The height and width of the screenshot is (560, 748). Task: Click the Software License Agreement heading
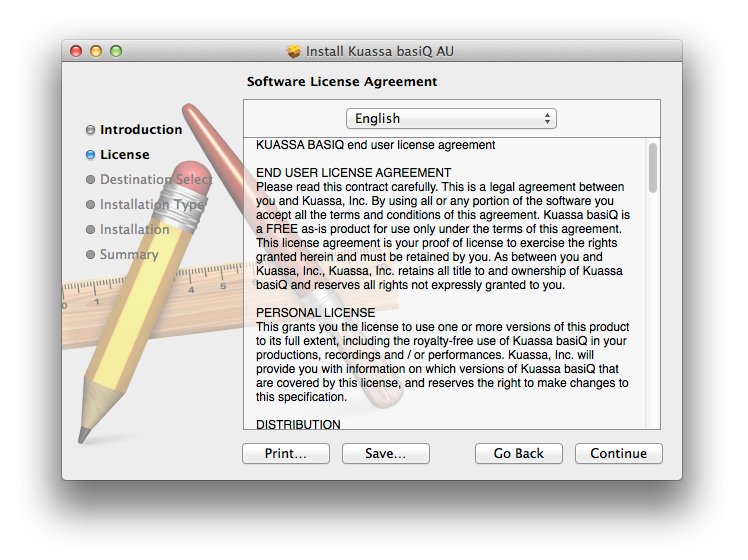(x=342, y=82)
